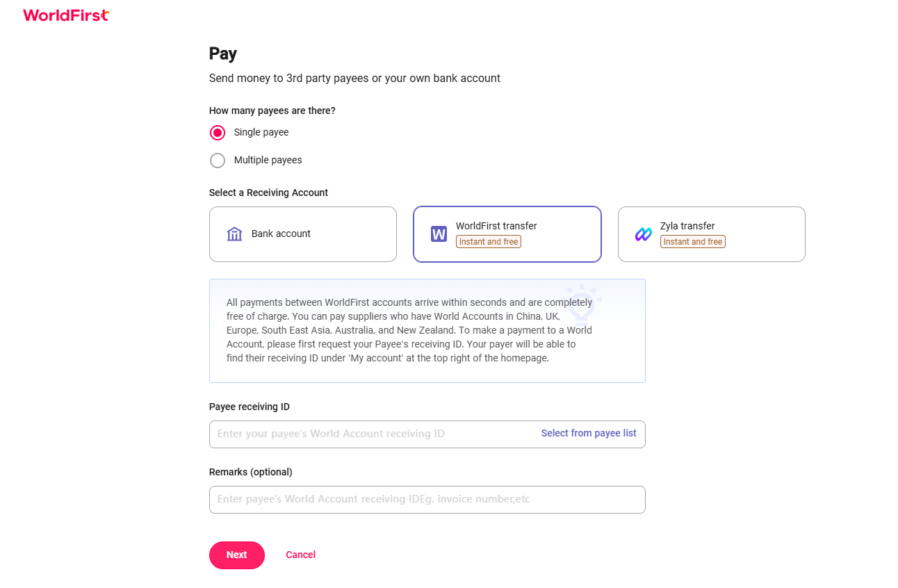
Task: Click the bank building icon
Action: (x=234, y=234)
